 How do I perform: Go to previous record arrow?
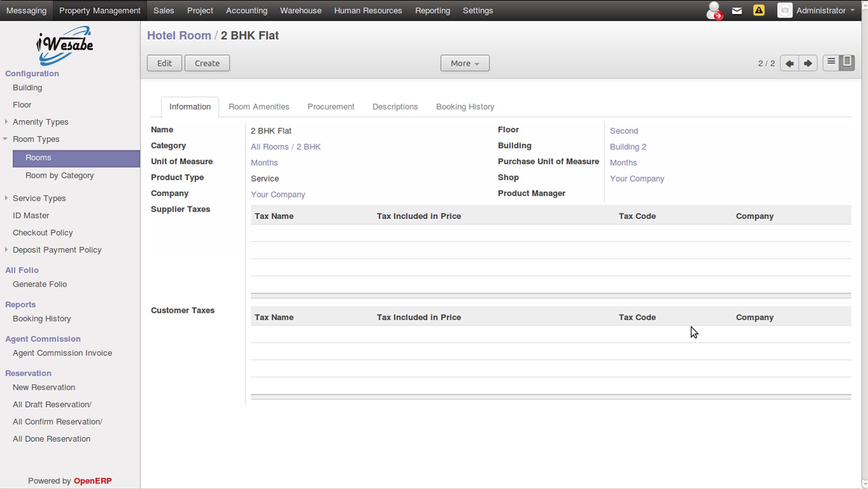789,63
